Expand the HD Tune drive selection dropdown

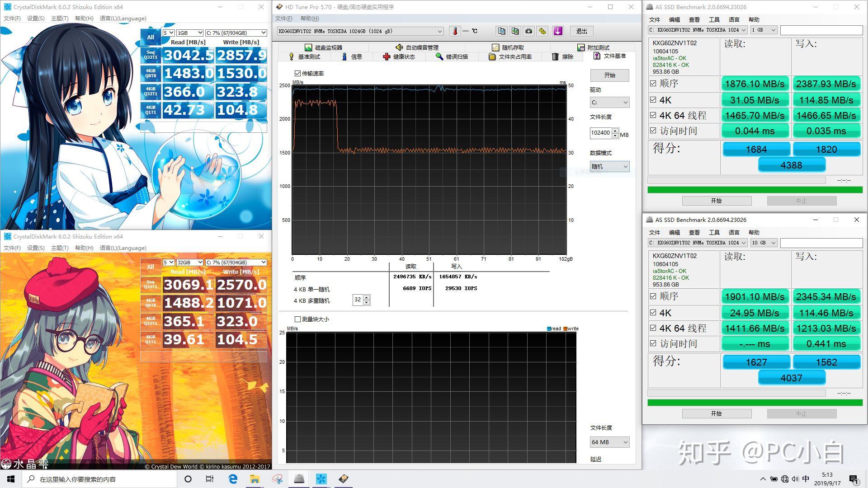click(x=439, y=31)
